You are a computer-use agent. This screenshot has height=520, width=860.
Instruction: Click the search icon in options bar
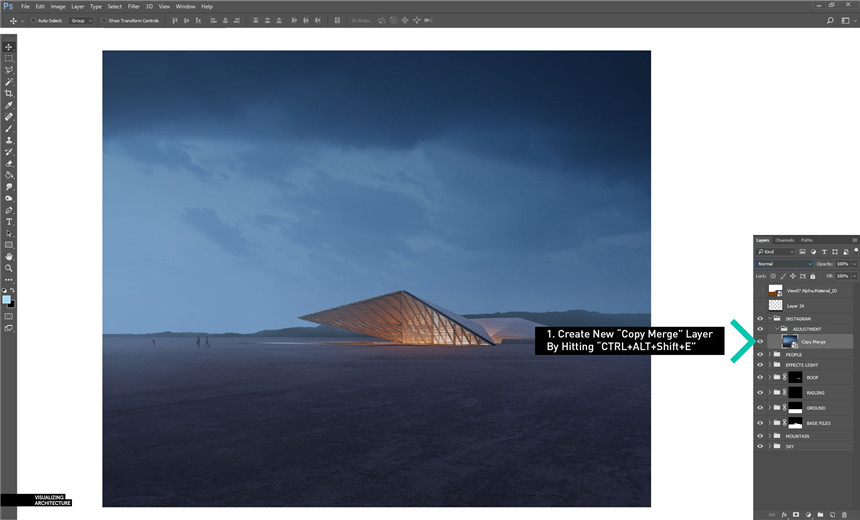coord(830,20)
